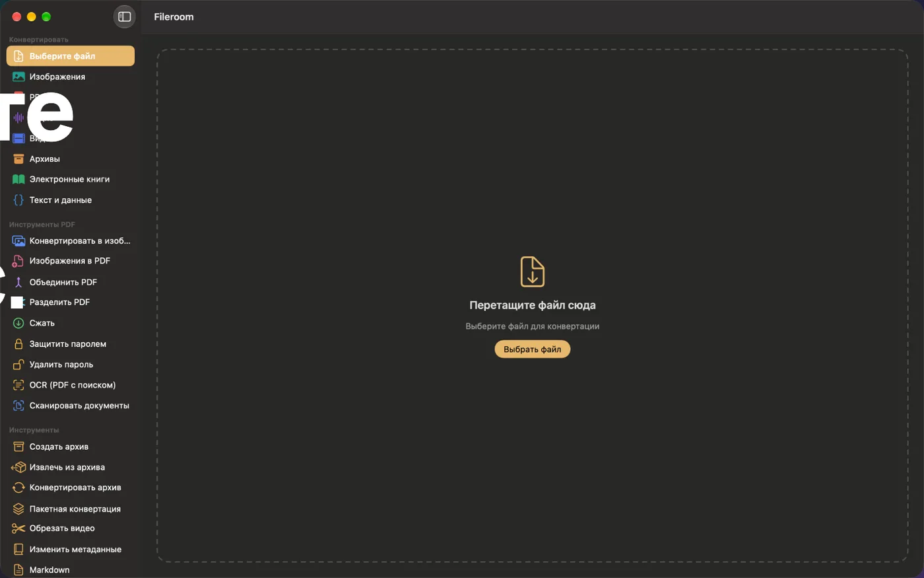This screenshot has height=578, width=924.
Task: Click the Сжать compress icon
Action: 18,323
